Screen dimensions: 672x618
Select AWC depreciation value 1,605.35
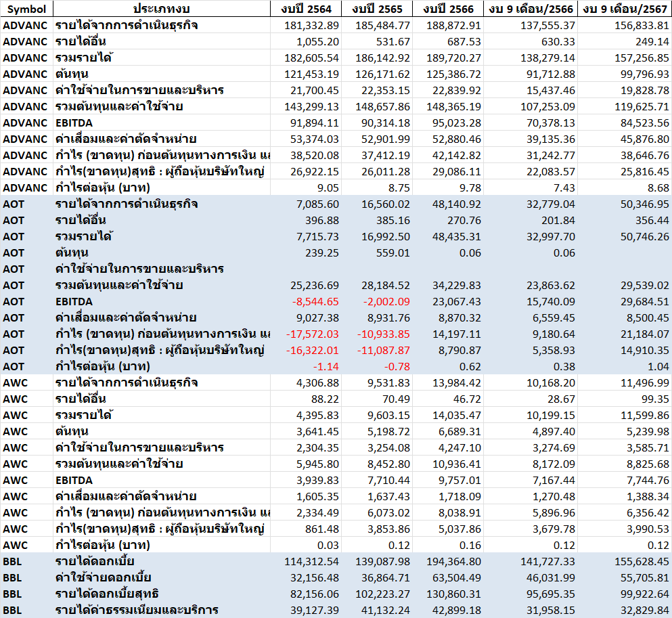[317, 497]
